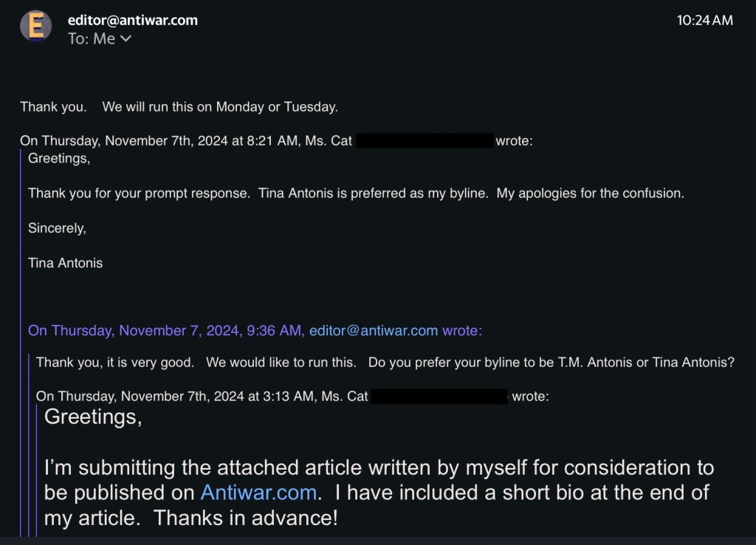Click editor@antiwar.com in the purple quote header

pyautogui.click(x=374, y=331)
